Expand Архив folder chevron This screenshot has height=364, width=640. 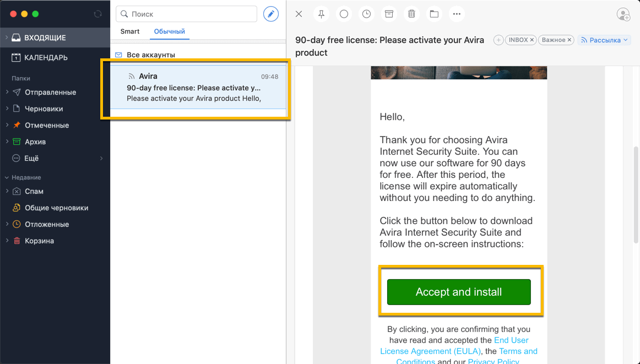pos(7,142)
